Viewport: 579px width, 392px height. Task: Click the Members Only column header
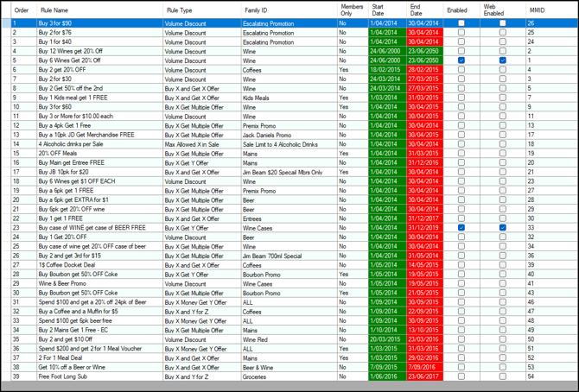tap(352, 10)
